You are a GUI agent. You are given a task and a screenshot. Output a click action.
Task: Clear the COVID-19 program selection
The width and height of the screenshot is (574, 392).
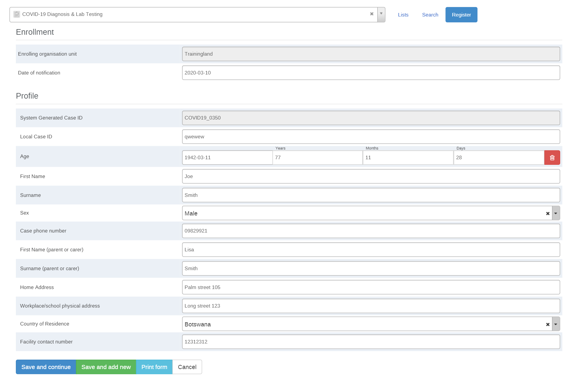pos(372,14)
